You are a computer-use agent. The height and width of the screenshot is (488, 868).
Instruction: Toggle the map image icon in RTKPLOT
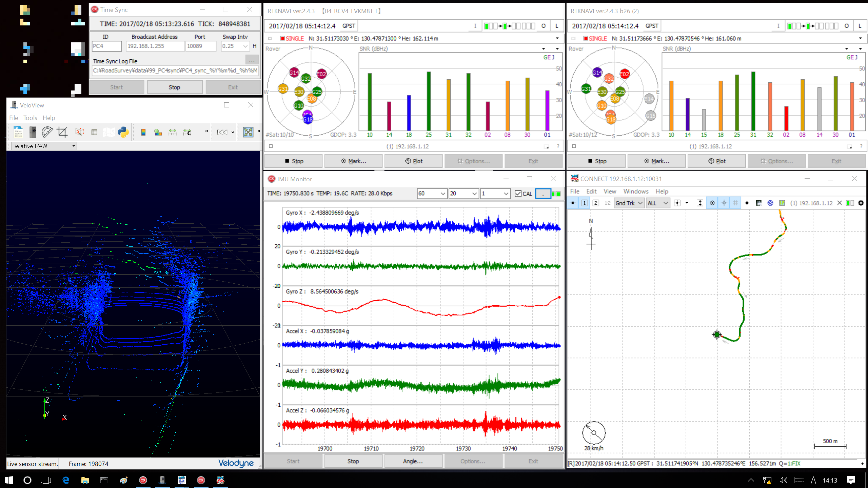759,203
